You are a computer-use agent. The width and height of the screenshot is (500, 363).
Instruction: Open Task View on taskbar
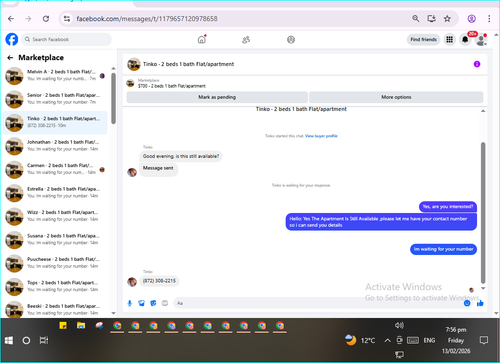click(44, 340)
